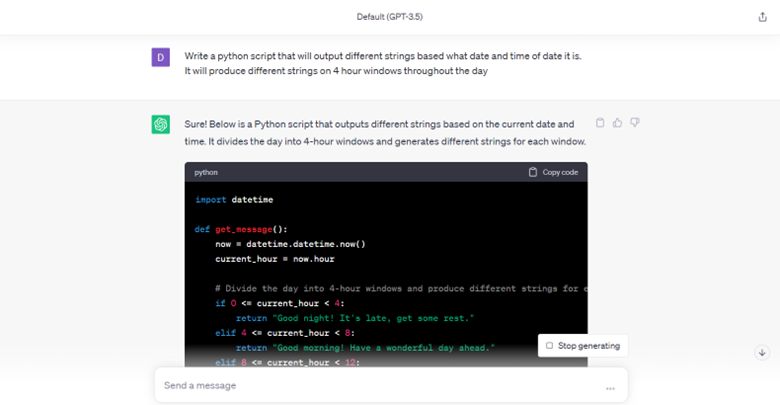
Task: Click the python language label on code block
Action: pyautogui.click(x=206, y=172)
